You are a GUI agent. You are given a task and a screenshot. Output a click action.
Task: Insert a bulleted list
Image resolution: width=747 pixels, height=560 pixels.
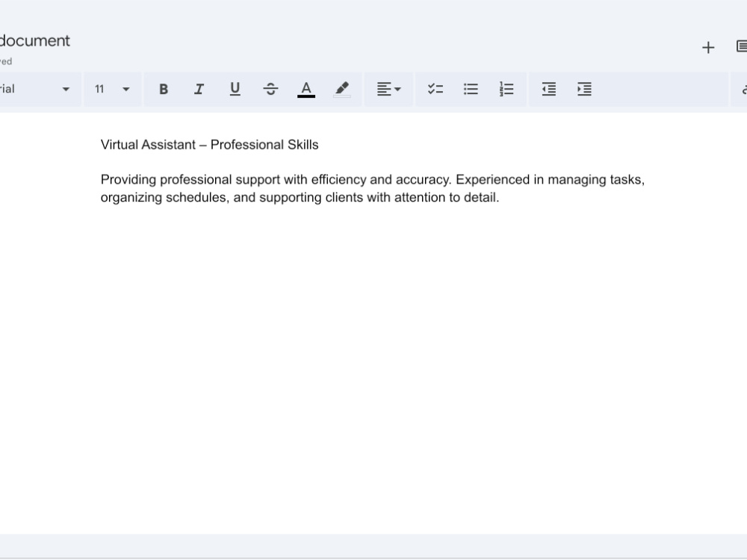coord(471,89)
